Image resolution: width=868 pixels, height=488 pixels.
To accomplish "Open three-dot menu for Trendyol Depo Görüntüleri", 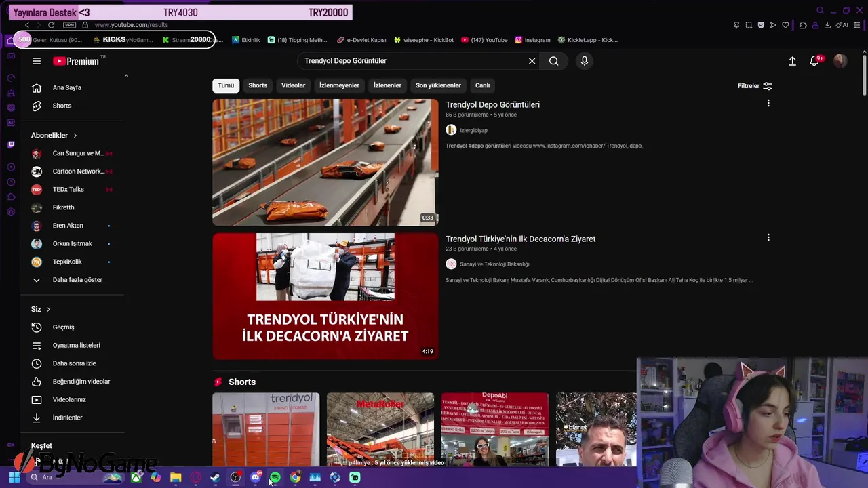I will click(768, 104).
